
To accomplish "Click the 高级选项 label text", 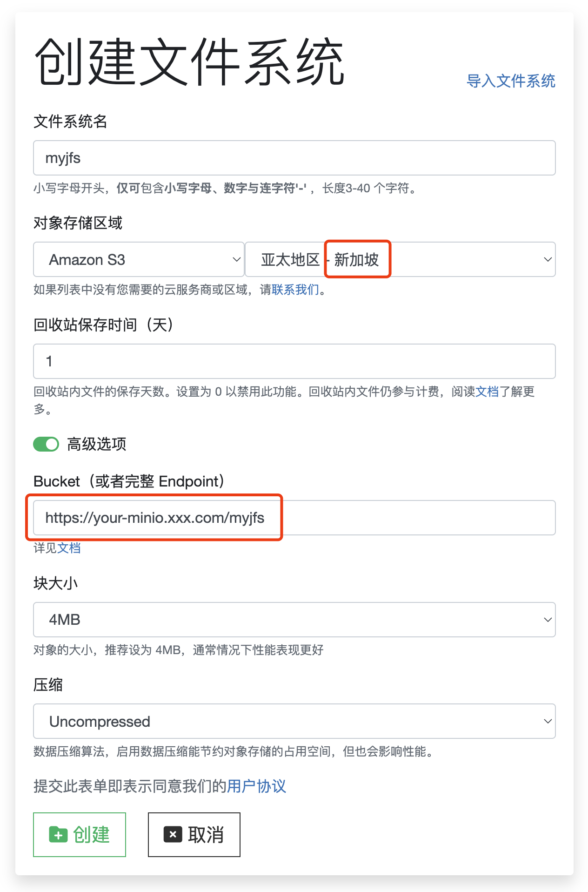I will point(97,444).
